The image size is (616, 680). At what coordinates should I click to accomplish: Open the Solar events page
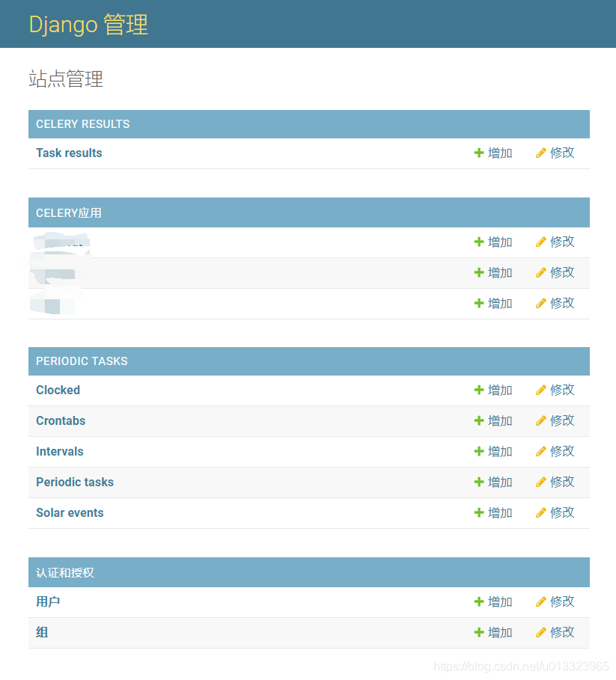(70, 512)
